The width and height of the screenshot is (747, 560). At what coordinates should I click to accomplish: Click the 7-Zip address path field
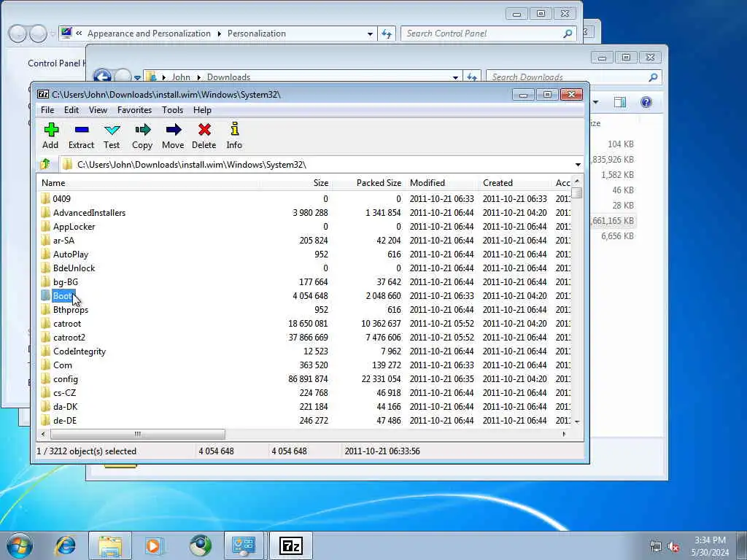tap(317, 165)
